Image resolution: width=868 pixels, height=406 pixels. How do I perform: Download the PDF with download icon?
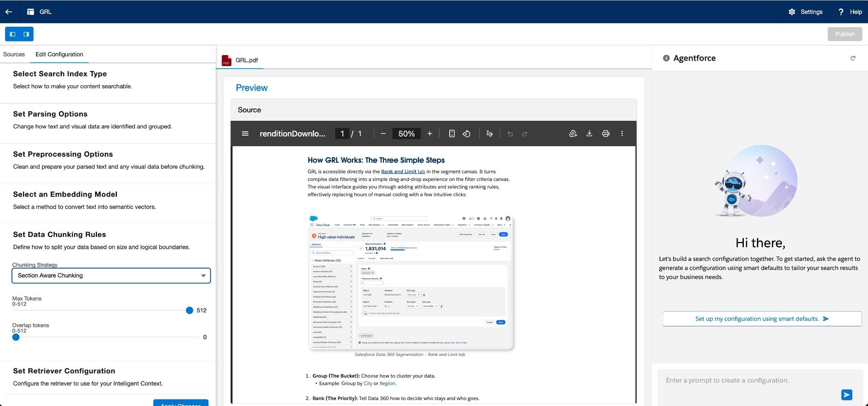(589, 133)
